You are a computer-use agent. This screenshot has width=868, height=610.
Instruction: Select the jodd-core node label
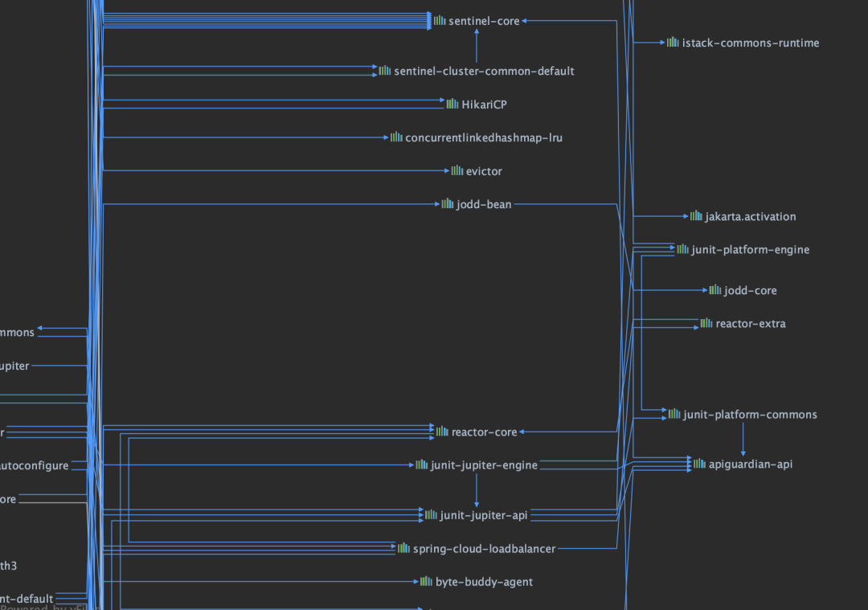751,291
